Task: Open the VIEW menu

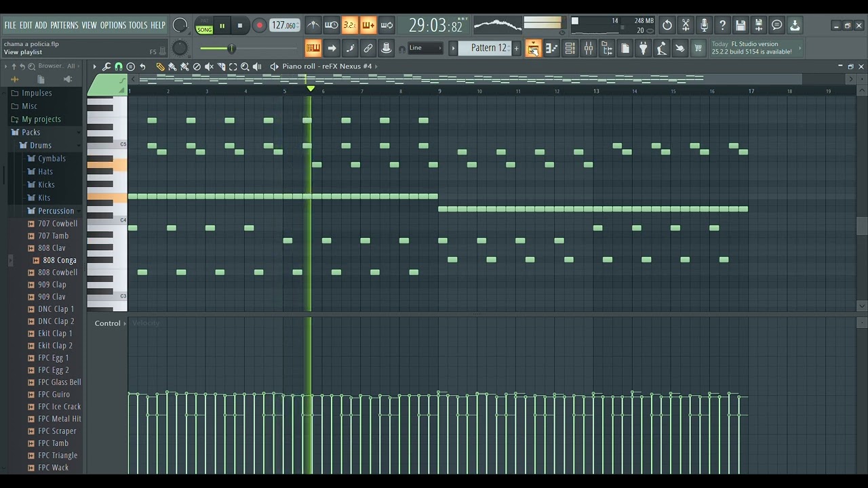Action: pyautogui.click(x=90, y=25)
